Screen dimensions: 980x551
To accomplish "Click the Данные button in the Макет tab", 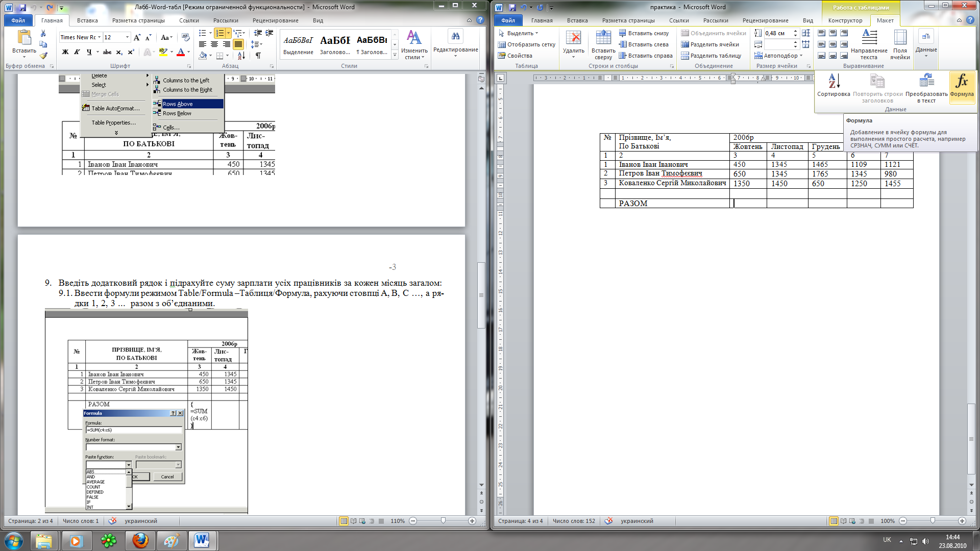I will click(926, 43).
